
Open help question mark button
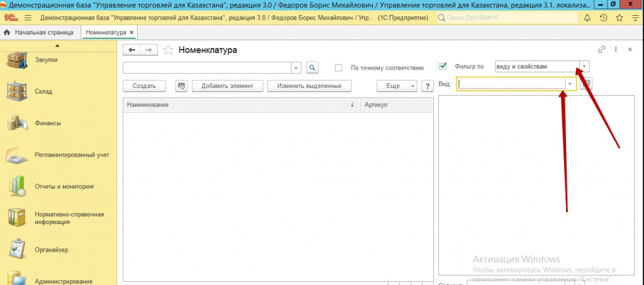[x=427, y=86]
